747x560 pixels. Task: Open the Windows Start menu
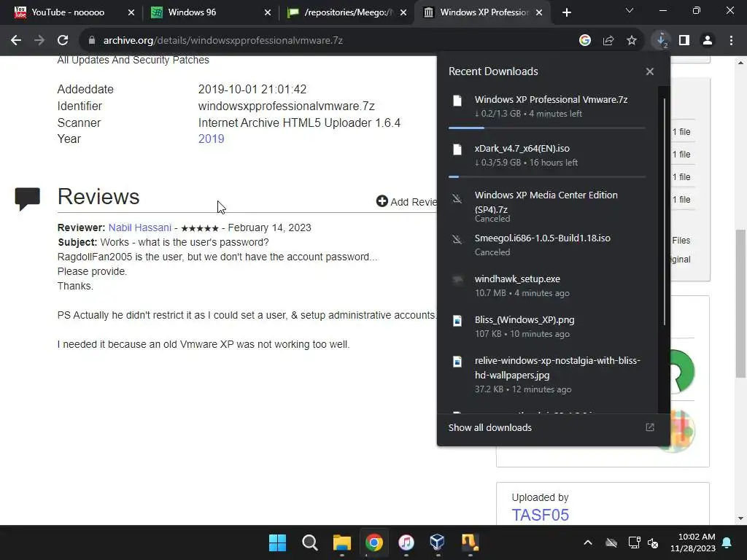(277, 542)
